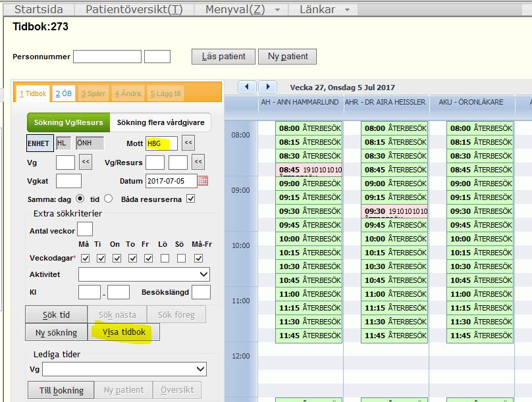The height and width of the screenshot is (402, 532).
Task: Switch to the 5 Lägg till tab
Action: [165, 93]
